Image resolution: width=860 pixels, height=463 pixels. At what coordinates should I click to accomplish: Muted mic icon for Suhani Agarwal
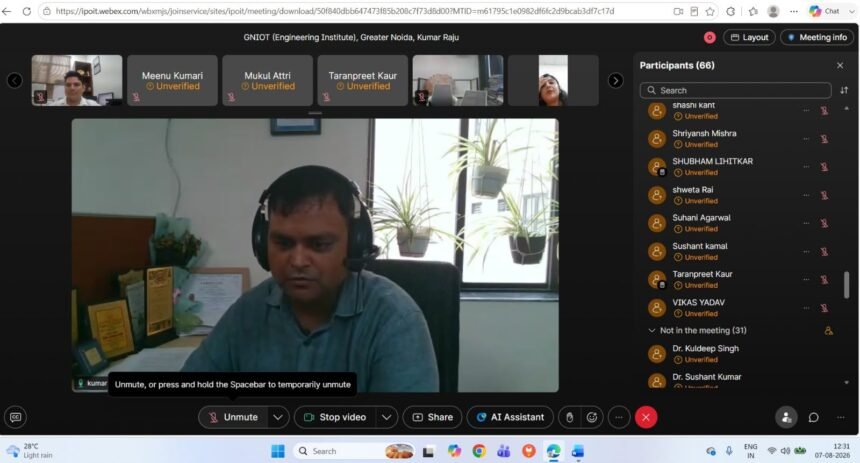(x=824, y=223)
